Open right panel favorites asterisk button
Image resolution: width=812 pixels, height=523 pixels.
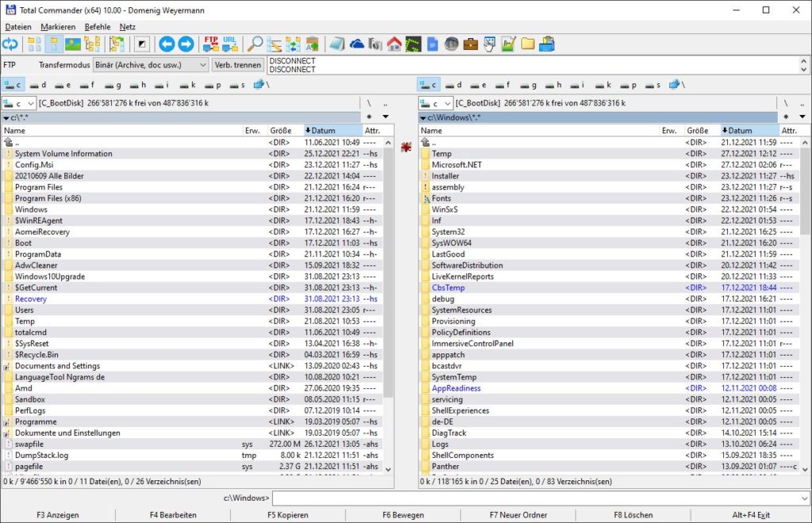point(786,117)
